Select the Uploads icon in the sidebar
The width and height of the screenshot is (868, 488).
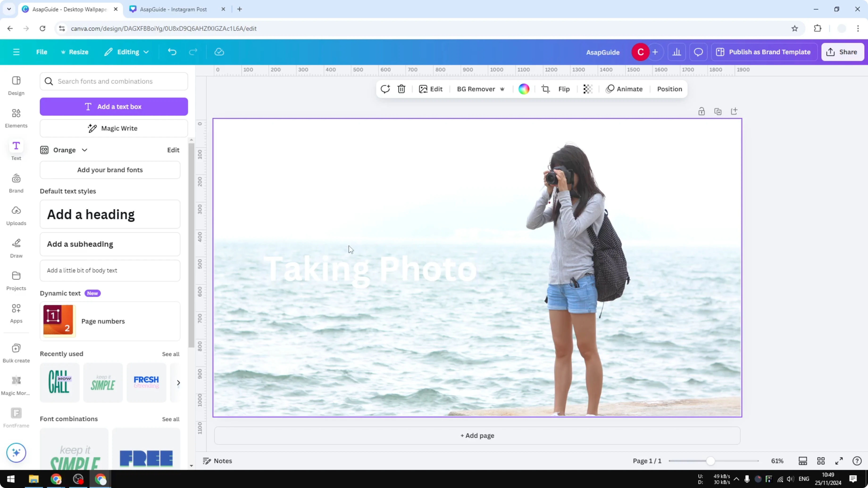click(x=16, y=215)
